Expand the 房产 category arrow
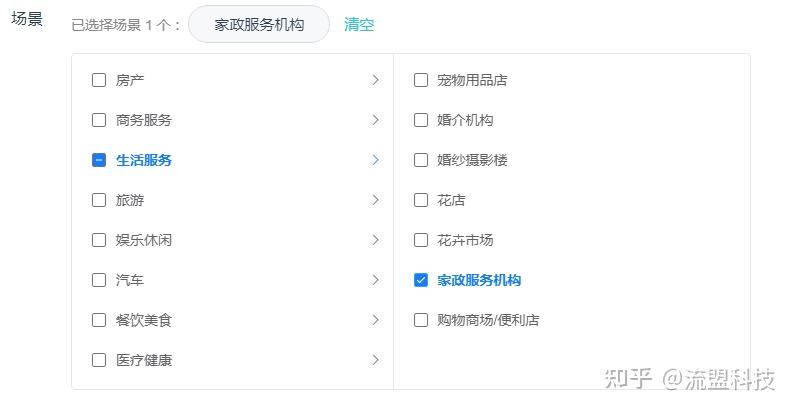Viewport: 795px width, 412px height. point(375,80)
